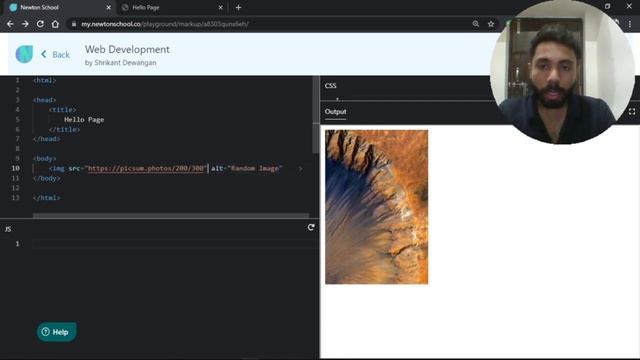Click the closing html tag on line 13
The width and height of the screenshot is (640, 360).
click(x=47, y=198)
